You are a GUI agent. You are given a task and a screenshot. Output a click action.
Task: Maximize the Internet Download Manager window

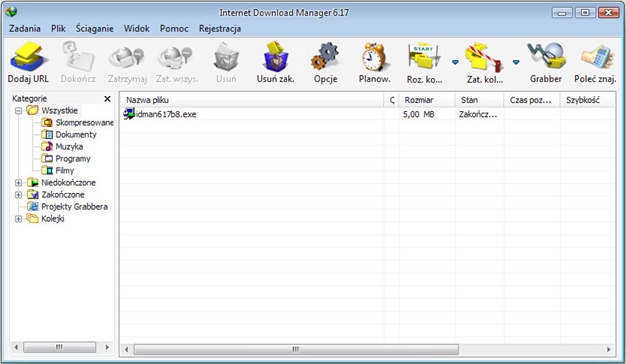click(x=584, y=13)
